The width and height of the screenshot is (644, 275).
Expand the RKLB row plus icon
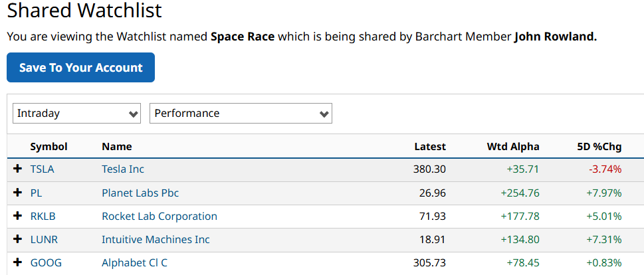18,216
